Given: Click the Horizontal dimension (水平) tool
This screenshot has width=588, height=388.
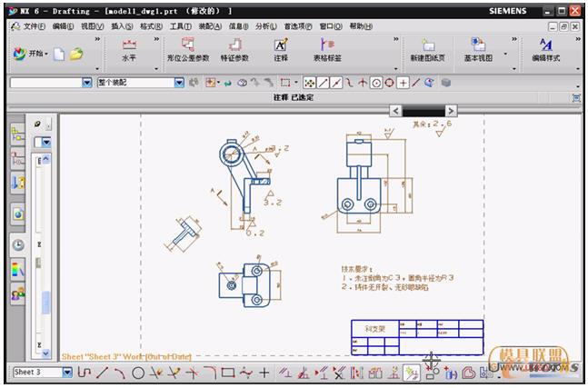Looking at the screenshot, I should [x=128, y=49].
